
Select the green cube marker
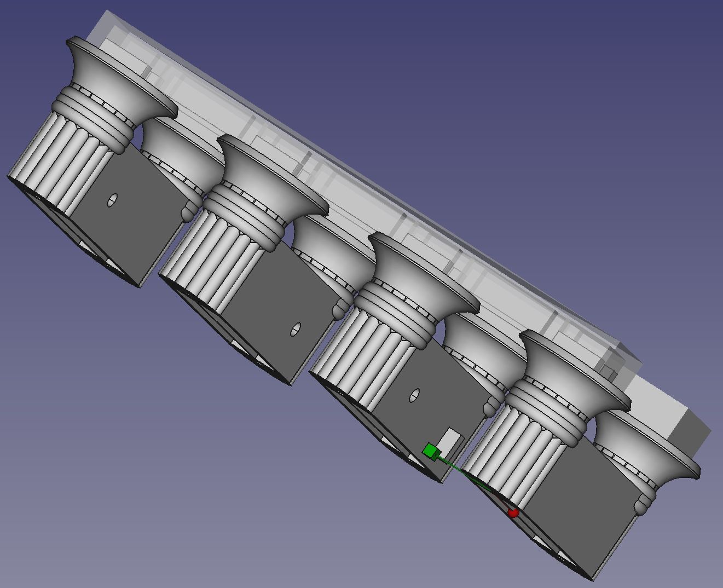[432, 452]
